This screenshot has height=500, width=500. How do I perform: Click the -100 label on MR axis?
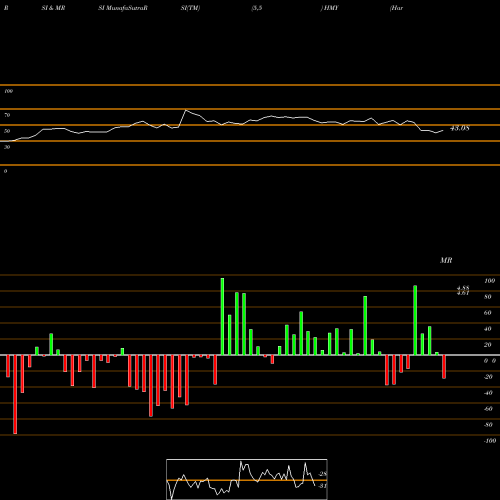pyautogui.click(x=489, y=441)
